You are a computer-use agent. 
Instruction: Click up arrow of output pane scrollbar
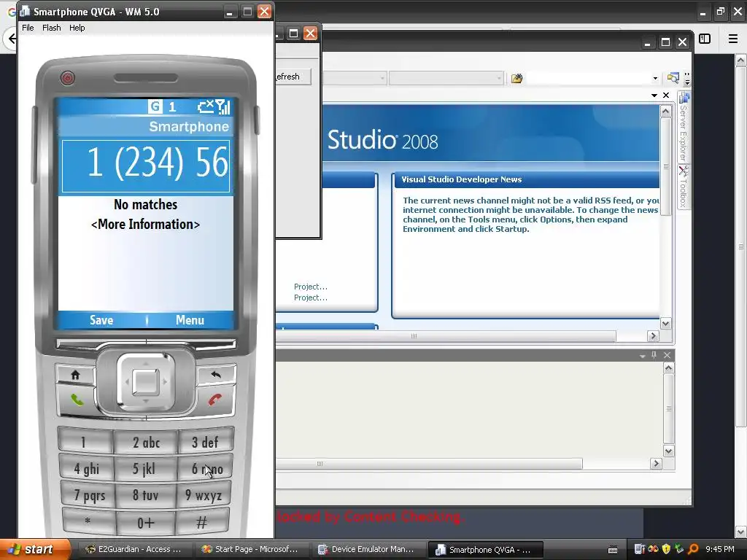[668, 368]
